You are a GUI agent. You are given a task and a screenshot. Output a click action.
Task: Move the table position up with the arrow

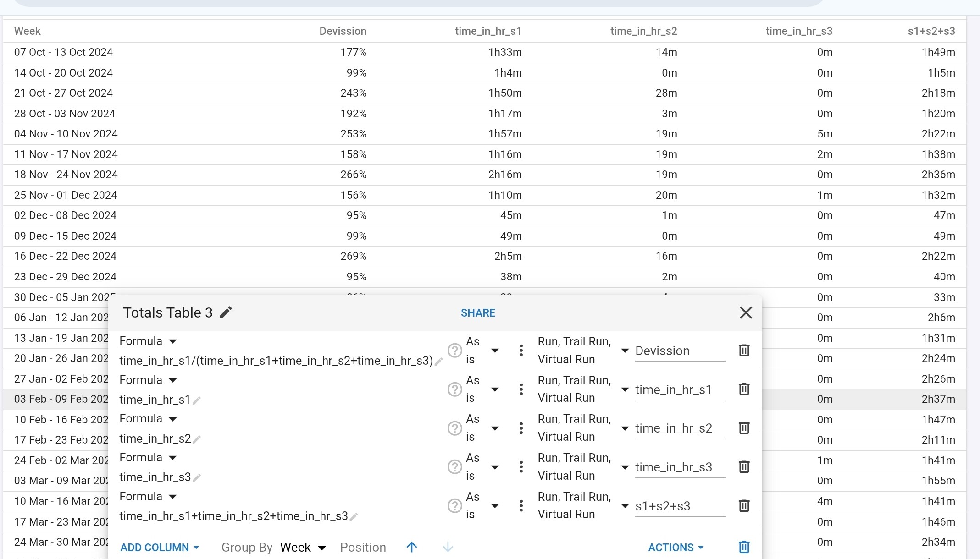pos(411,547)
